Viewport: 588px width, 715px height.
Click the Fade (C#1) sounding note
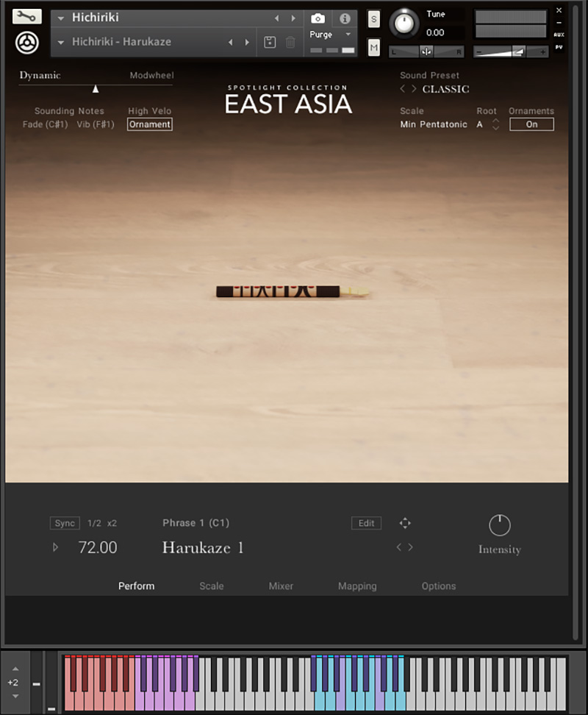[x=45, y=124]
